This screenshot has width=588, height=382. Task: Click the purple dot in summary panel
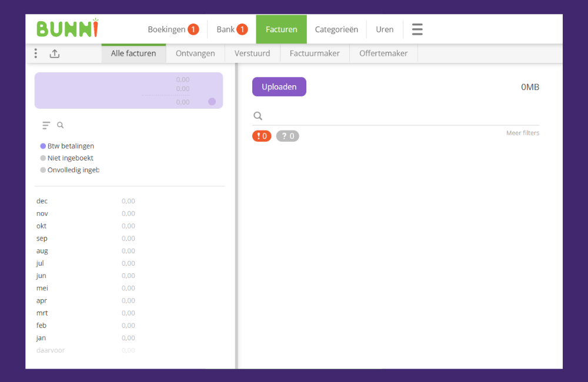click(212, 102)
